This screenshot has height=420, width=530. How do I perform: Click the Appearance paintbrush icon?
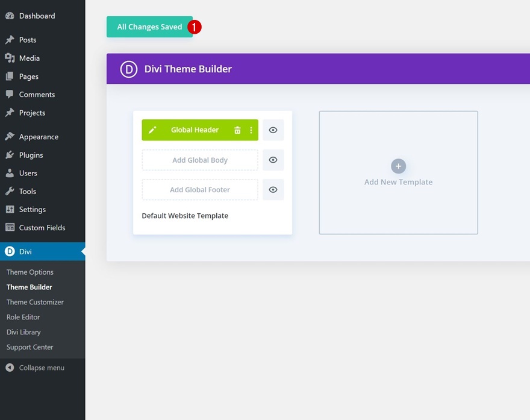pyautogui.click(x=10, y=136)
